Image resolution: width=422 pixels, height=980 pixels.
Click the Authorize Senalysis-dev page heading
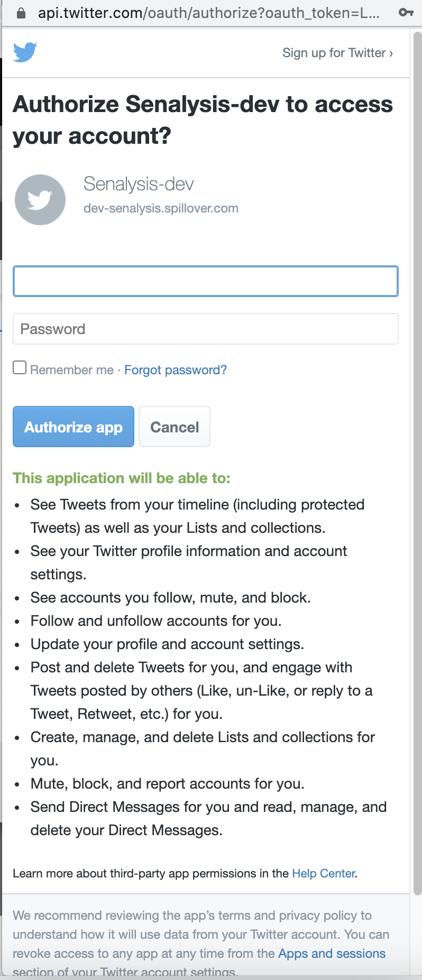click(x=203, y=120)
